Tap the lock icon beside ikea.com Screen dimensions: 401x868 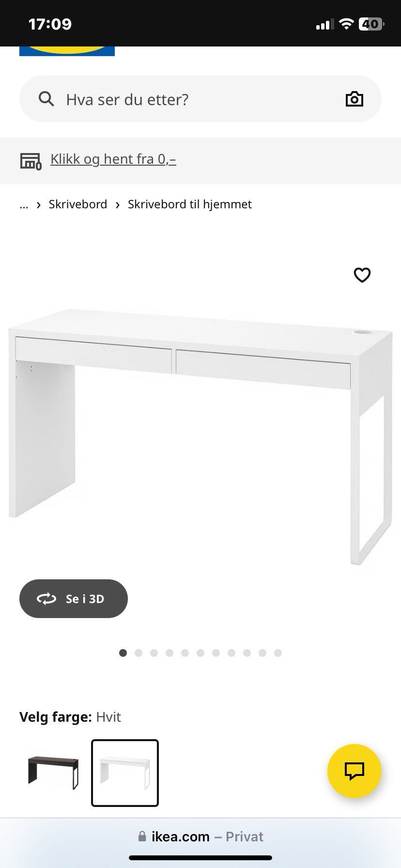(142, 837)
